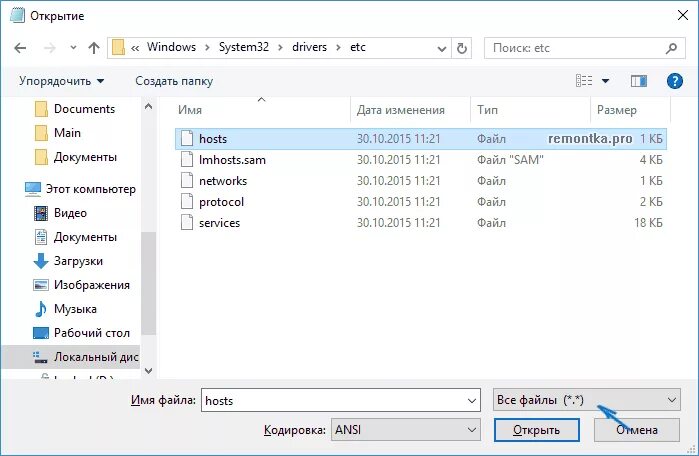Expand the address bar history dropdown

coord(441,48)
